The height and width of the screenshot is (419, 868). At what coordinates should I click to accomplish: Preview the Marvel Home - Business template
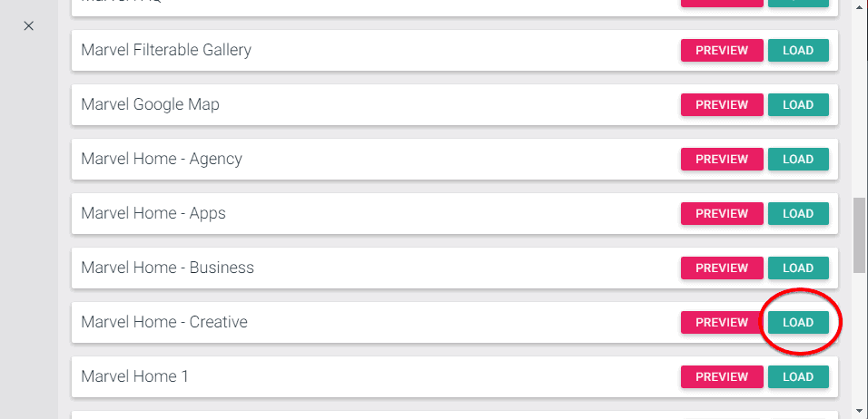[x=722, y=268]
